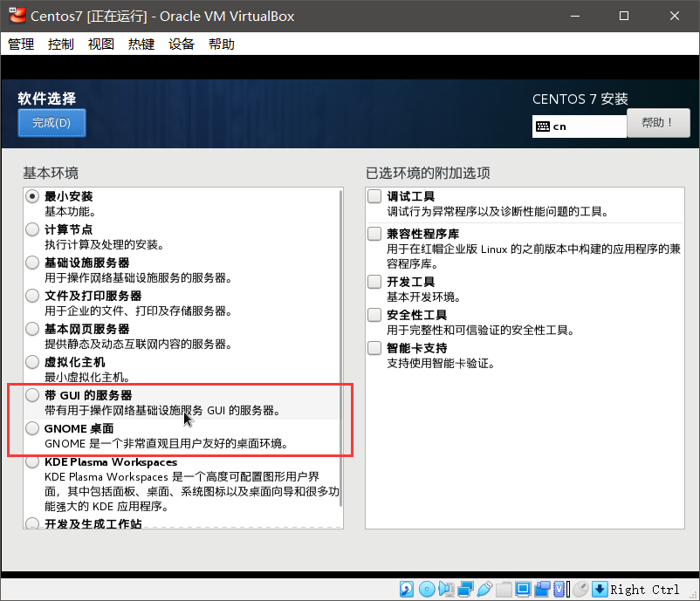
Task: Click the base environment list scrollbar
Action: pyautogui.click(x=341, y=348)
